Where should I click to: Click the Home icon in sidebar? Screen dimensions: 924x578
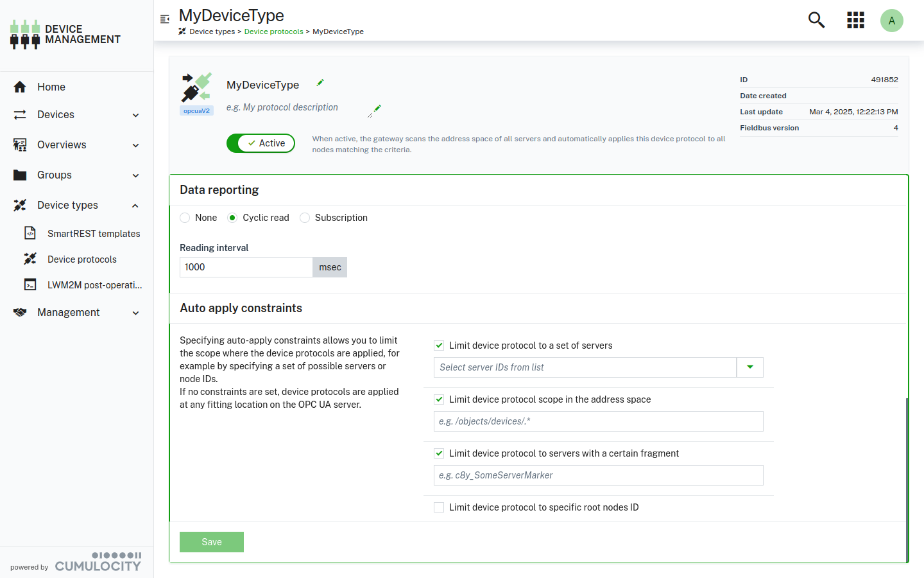click(20, 87)
